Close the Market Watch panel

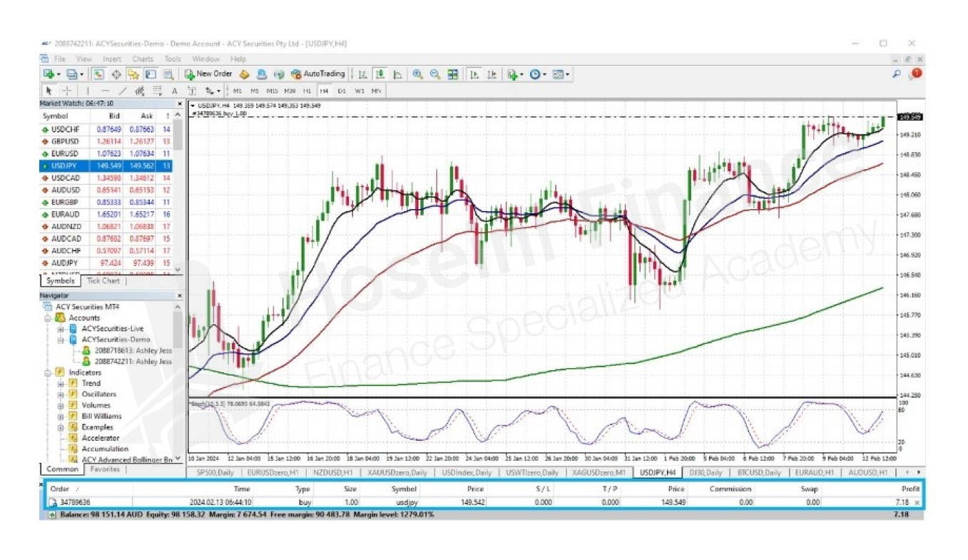[180, 103]
